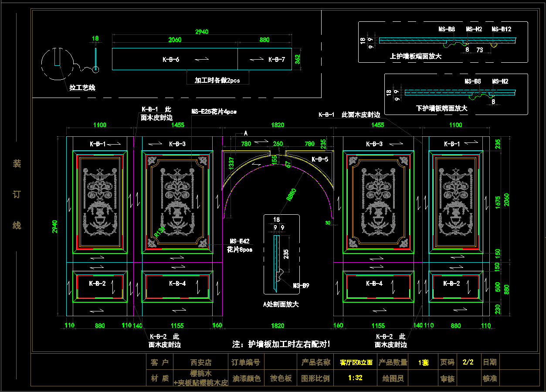Select the 注：护墙板加工时左右配对 note
546x392 pixels.
[x=281, y=344]
